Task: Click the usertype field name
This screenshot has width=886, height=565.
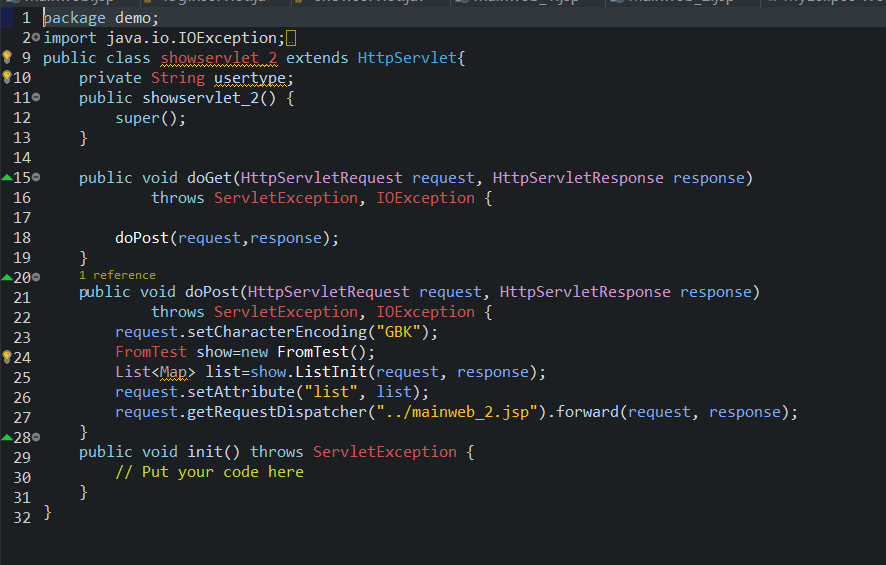Action: click(x=250, y=78)
